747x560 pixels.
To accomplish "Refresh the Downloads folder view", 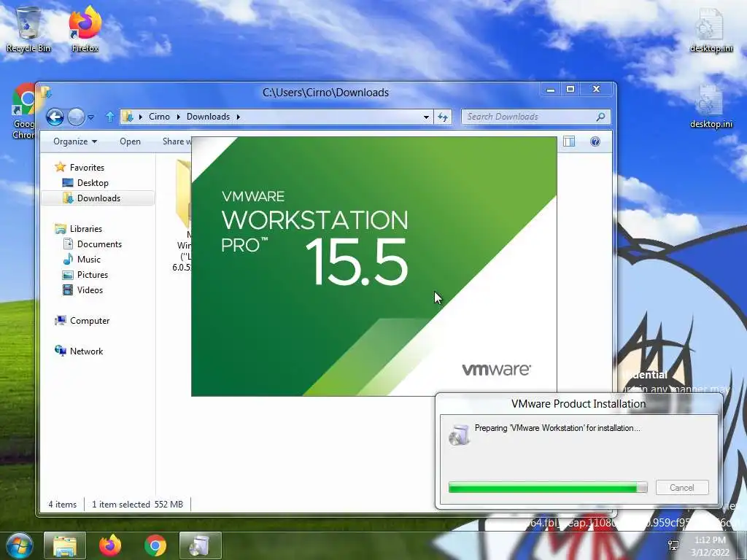I will coord(443,117).
